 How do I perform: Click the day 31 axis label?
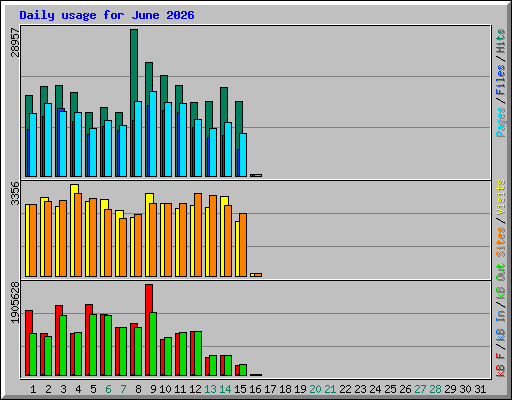click(480, 389)
